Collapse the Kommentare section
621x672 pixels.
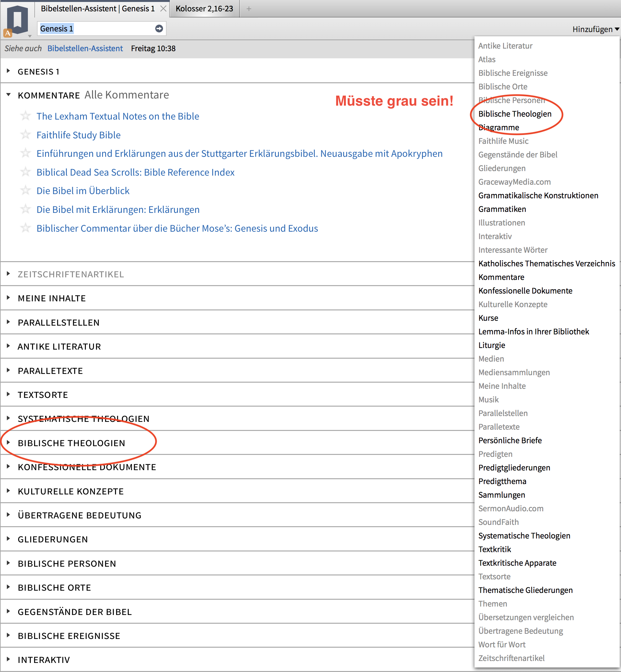[x=8, y=95]
